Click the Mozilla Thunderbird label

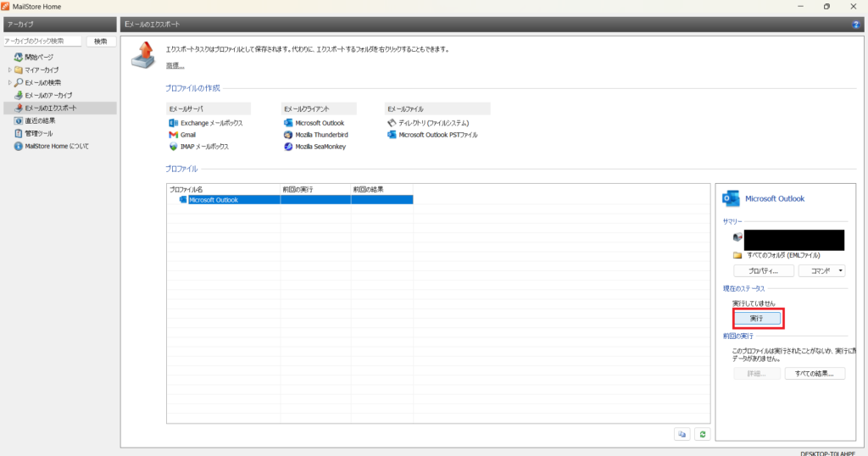click(321, 135)
